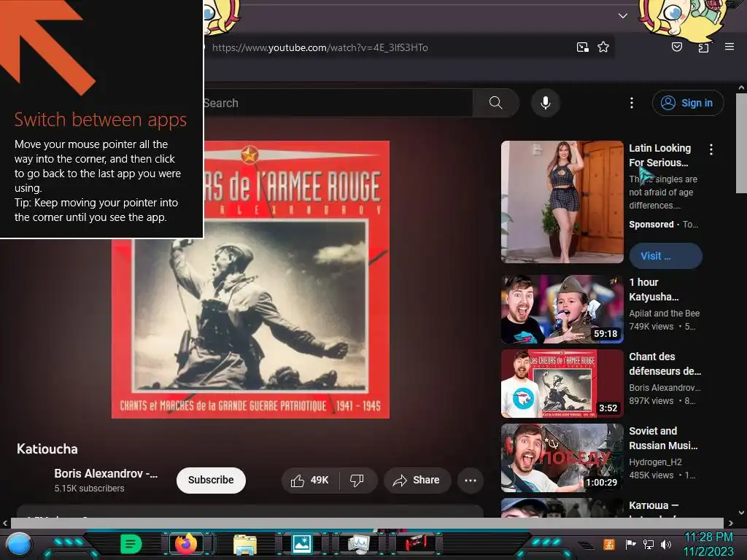
Task: Click the horizontal scrollbar right arrow
Action: (x=730, y=524)
